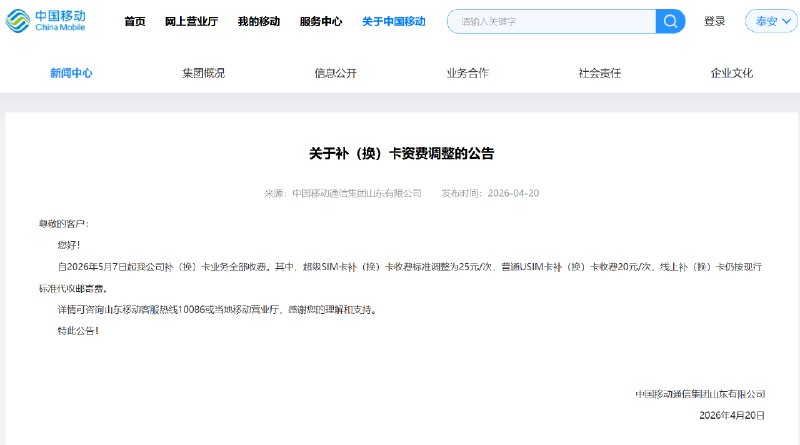Screen dimensions: 800x445
Task: Switch to the 新闻中心 tab
Action: [x=71, y=73]
